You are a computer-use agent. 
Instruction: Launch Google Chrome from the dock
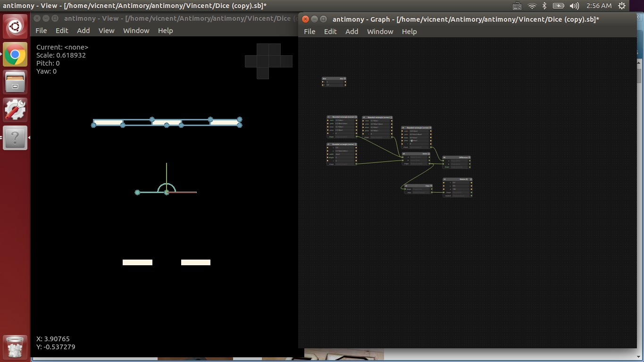[15, 55]
